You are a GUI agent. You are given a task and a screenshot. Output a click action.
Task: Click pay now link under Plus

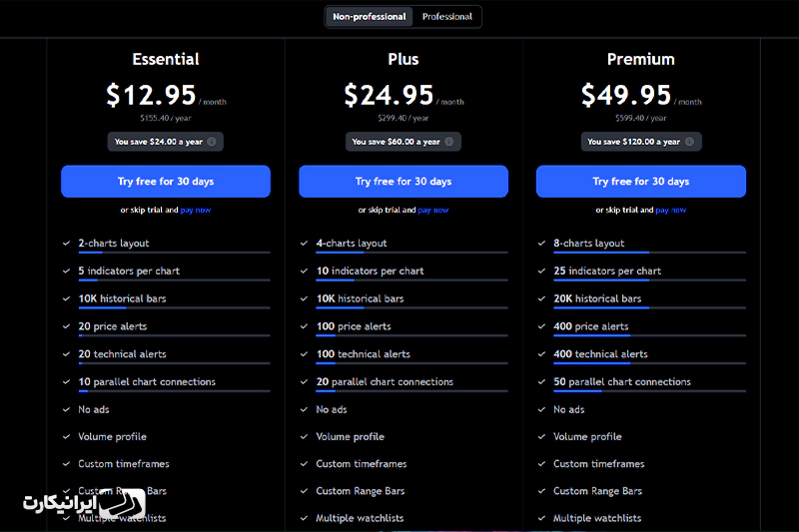(433, 210)
